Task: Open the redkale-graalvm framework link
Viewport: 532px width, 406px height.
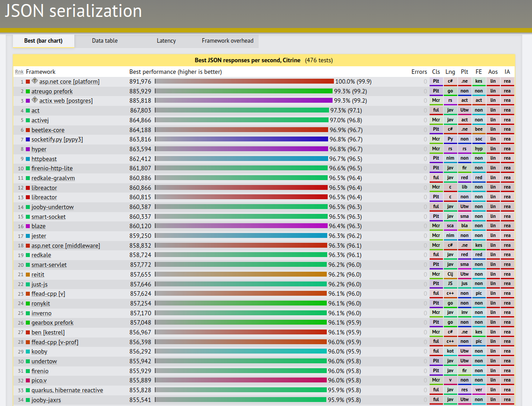Action: pyautogui.click(x=53, y=178)
